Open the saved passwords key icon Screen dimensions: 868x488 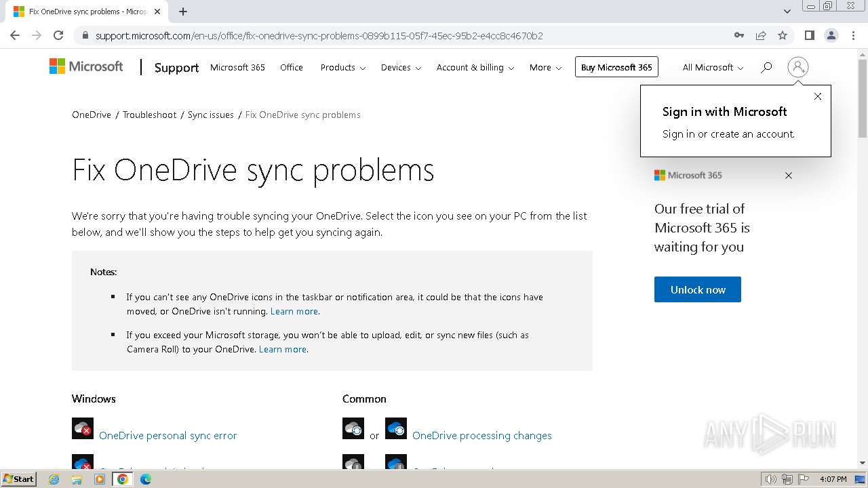[739, 35]
